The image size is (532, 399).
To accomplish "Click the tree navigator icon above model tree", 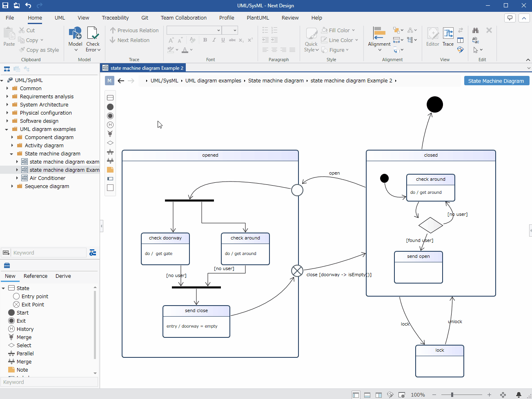I will click(7, 69).
